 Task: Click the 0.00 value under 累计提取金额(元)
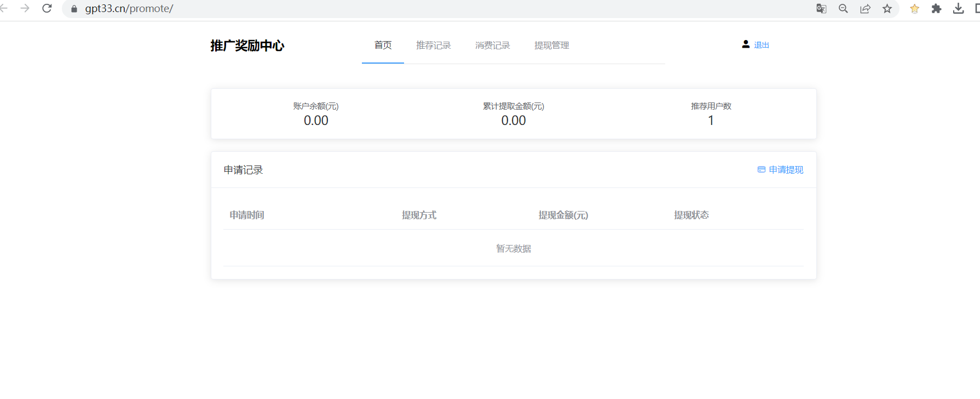tap(514, 121)
